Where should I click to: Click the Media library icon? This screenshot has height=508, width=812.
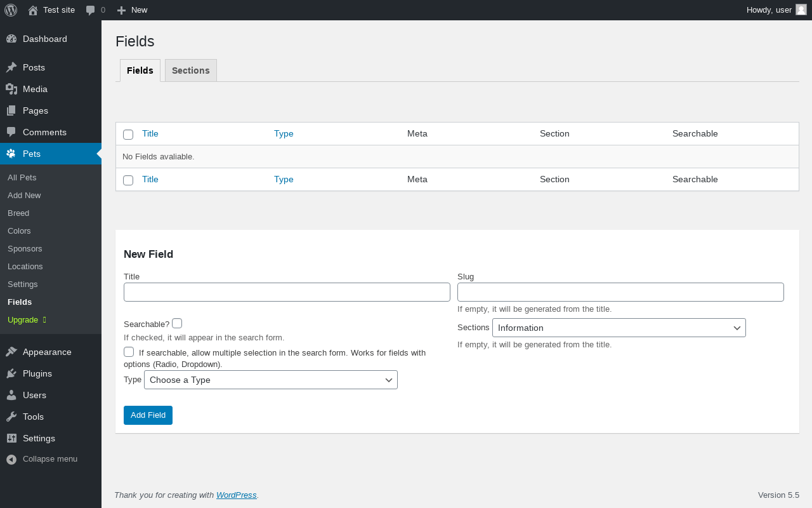pyautogui.click(x=11, y=89)
